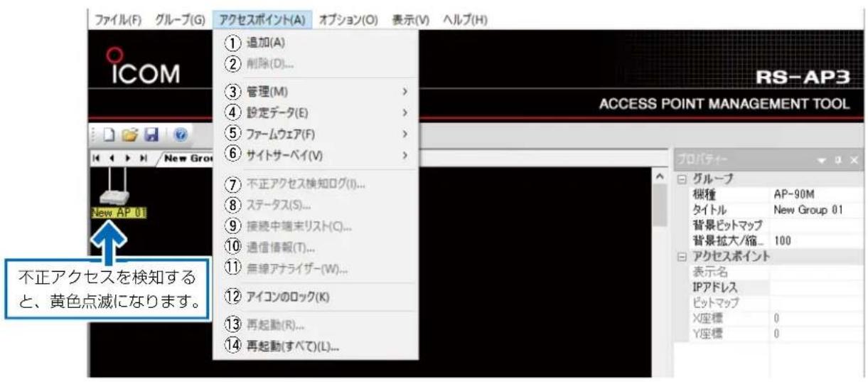Image resolution: width=868 pixels, height=382 pixels.
Task: Choose アイコンのロック(K) menu item
Action: pos(316,297)
